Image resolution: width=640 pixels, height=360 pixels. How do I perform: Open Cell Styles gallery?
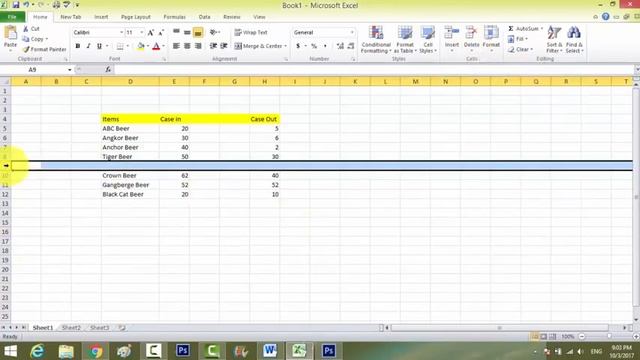[428, 39]
